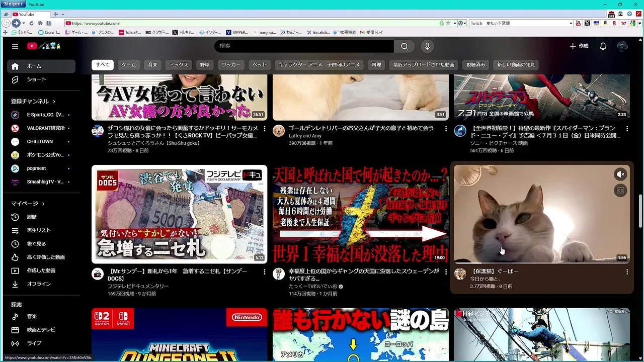Image resolution: width=644 pixels, height=362 pixels.
Task: Open 映画とテレビ in the sidebar
Action: pos(41,330)
